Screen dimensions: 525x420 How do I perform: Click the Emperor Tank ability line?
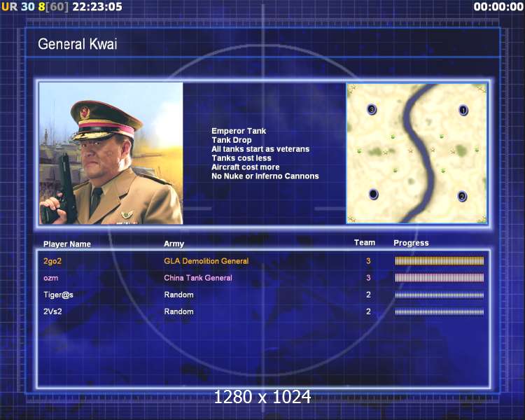point(239,131)
